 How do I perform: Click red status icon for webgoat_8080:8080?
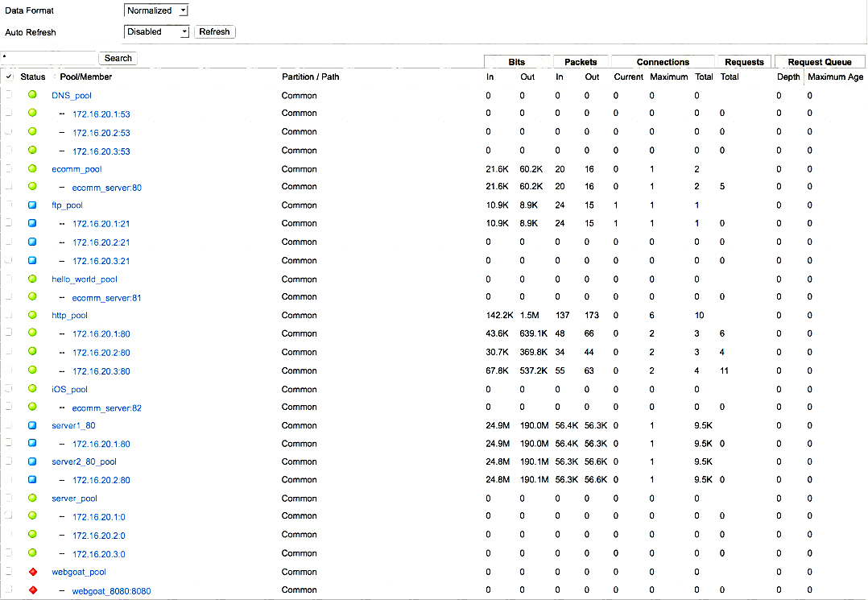32,590
